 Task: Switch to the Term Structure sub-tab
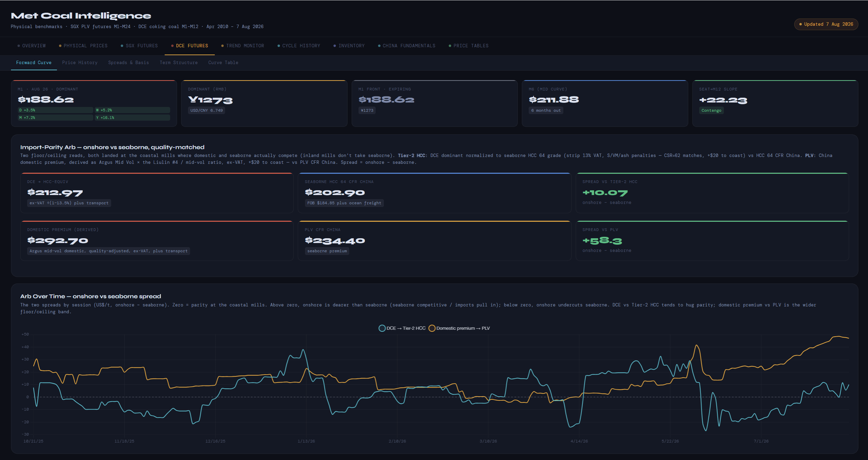[178, 62]
